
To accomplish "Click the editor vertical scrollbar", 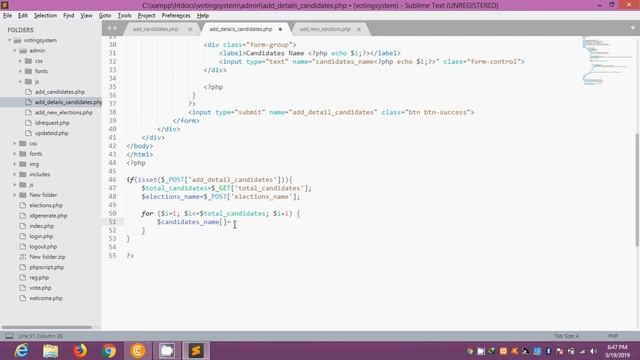I will pyautogui.click(x=637, y=190).
